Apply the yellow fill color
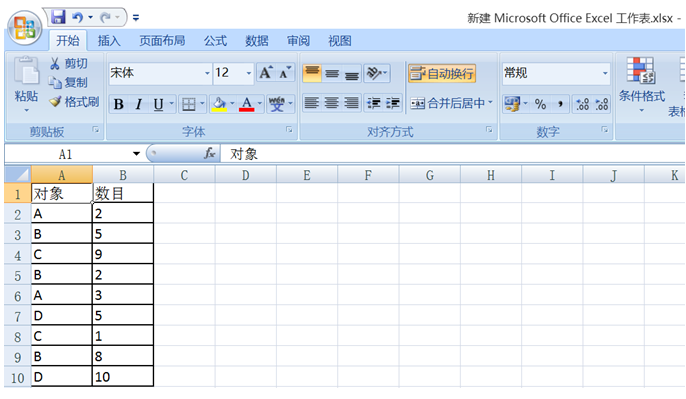The height and width of the screenshot is (399, 686). [219, 104]
